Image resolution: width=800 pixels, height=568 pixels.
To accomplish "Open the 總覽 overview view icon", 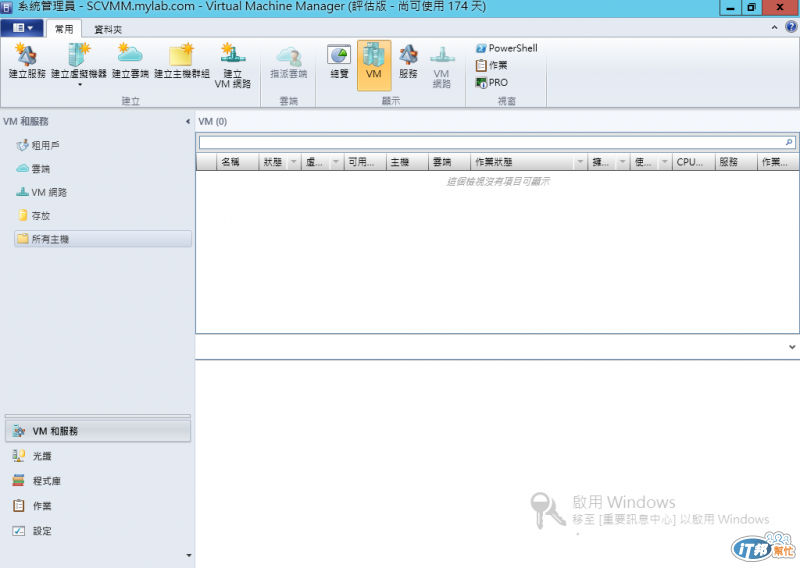I will coord(339,55).
